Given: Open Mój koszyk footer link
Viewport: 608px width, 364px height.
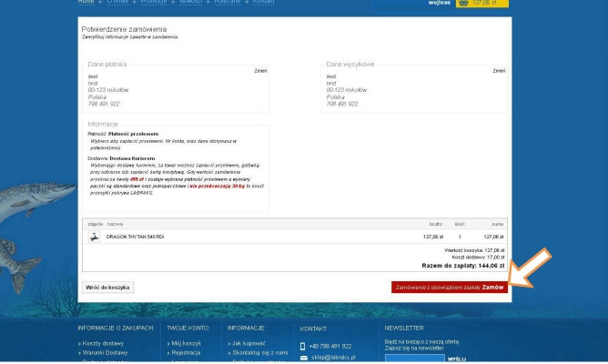Looking at the screenshot, I should click(x=187, y=343).
